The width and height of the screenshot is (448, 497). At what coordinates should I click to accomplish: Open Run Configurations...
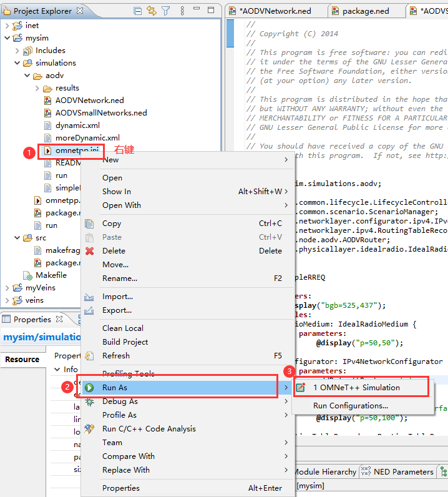coord(363,406)
